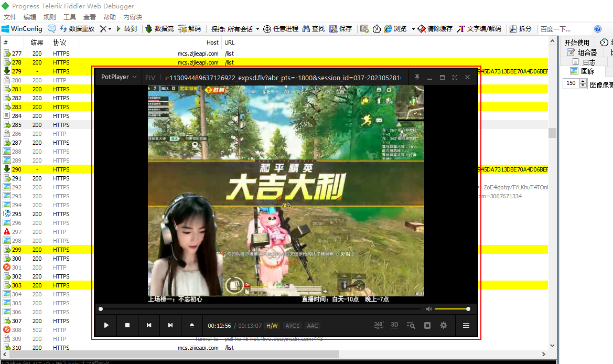Viewport: 613px width, 364px height.
Task: Click the AAC audio codec label
Action: pos(313,326)
